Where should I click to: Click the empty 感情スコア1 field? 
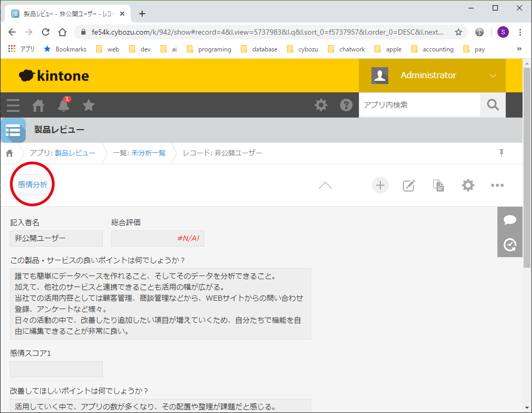[56, 369]
